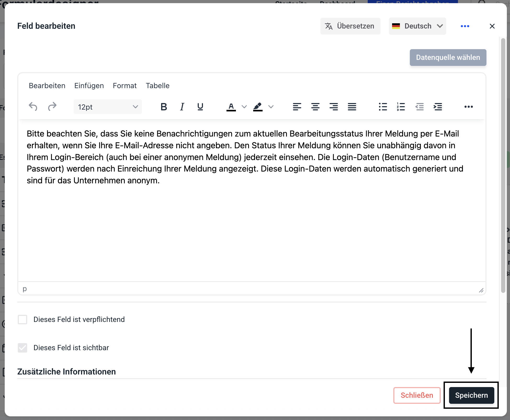510x420 pixels.
Task: Open the 12pt font size dropdown
Action: [108, 107]
